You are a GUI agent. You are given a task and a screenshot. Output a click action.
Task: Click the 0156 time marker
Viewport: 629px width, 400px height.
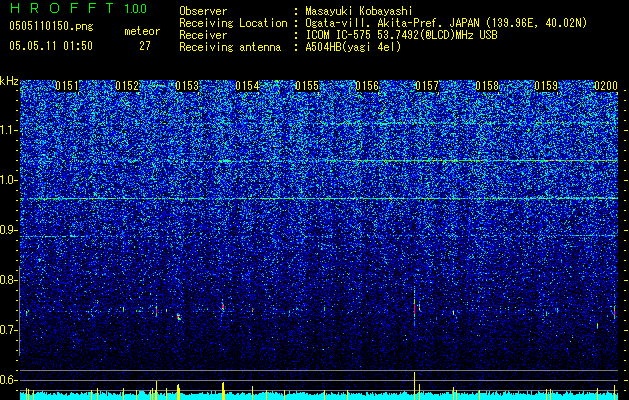(x=367, y=86)
